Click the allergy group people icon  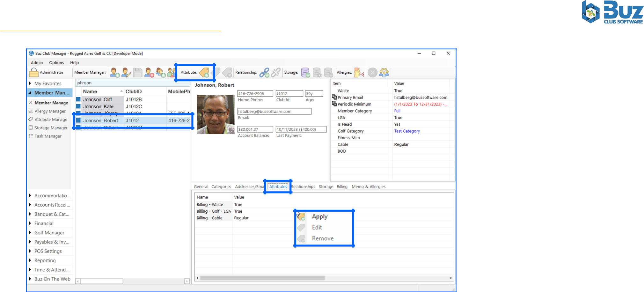pyautogui.click(x=384, y=72)
